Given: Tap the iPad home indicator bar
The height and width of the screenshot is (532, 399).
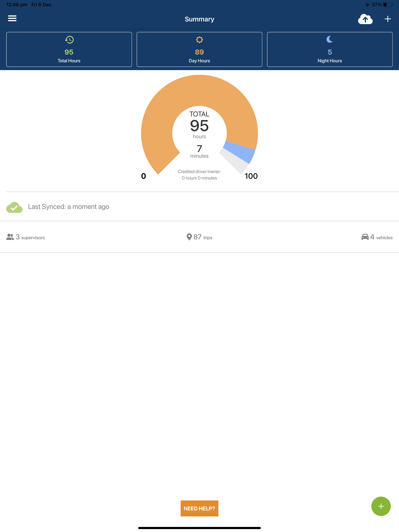Looking at the screenshot, I should (199, 528).
